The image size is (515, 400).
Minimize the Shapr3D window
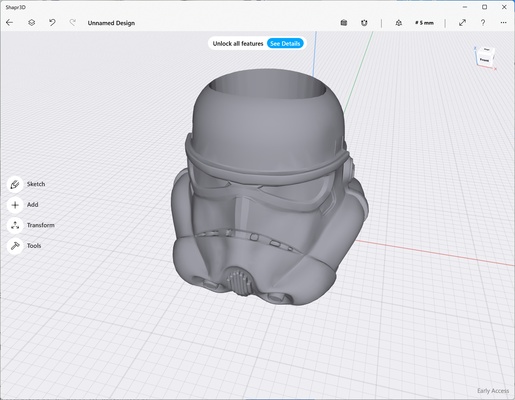(x=465, y=7)
